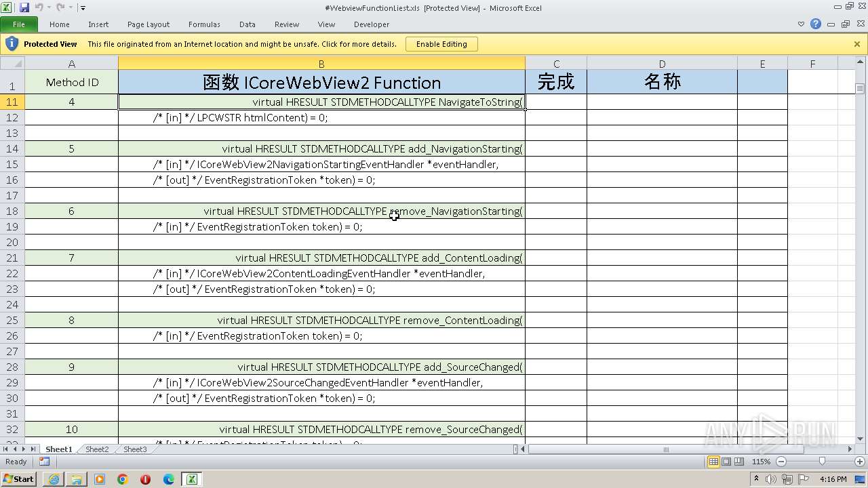Switch to the Home ribbon tab

[60, 24]
